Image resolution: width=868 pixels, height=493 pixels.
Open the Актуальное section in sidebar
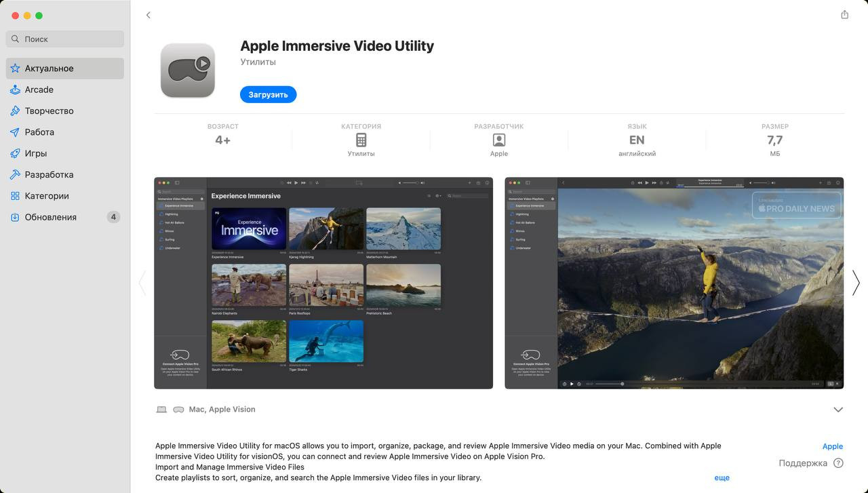click(65, 68)
